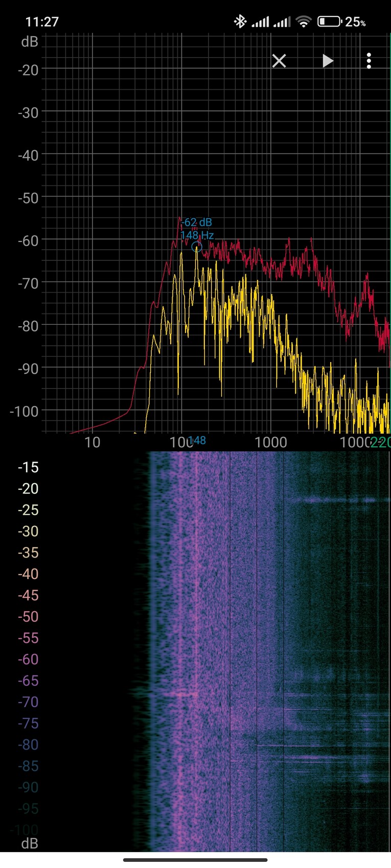The width and height of the screenshot is (391, 868).
Task: Tap the 10 Hz frequency axis label
Action: point(92,442)
